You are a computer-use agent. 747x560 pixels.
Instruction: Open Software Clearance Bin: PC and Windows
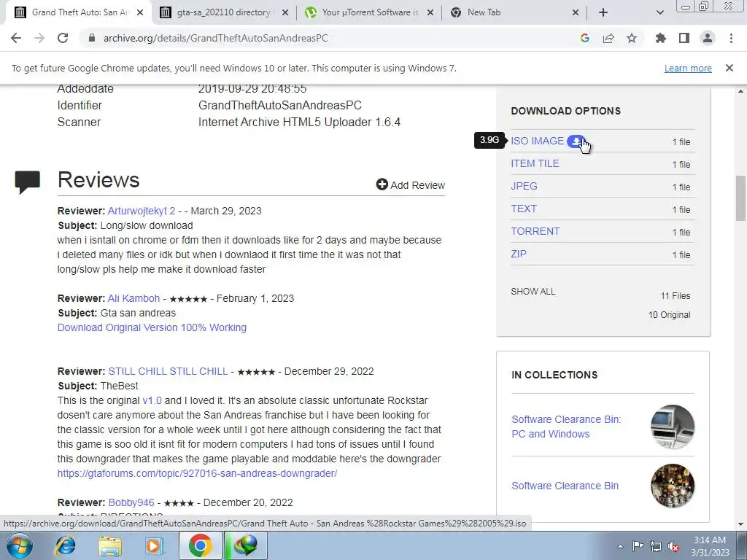pos(566,427)
